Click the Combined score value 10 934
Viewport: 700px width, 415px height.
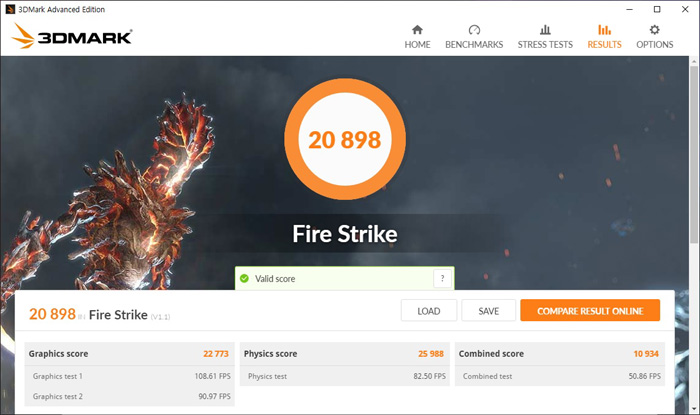pyautogui.click(x=646, y=354)
